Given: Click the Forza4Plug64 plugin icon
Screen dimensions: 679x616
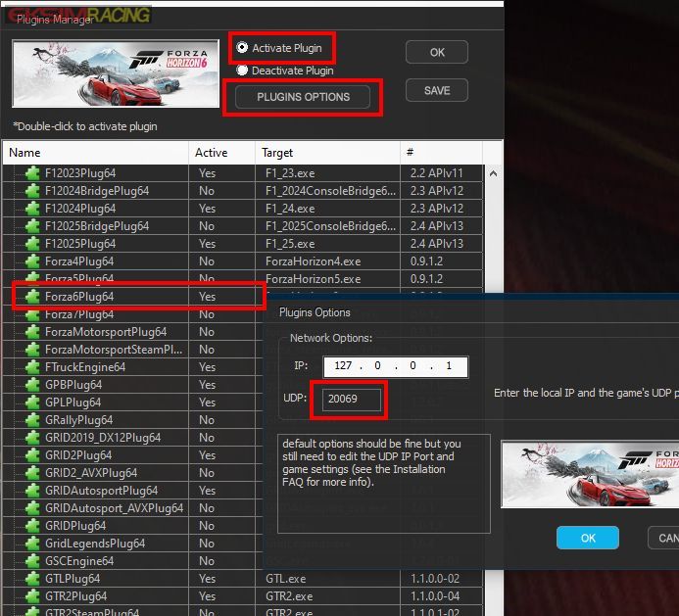Looking at the screenshot, I should tap(32, 261).
